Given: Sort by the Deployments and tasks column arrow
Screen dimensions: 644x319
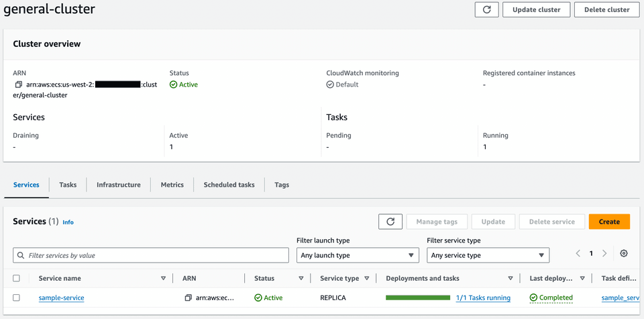Looking at the screenshot, I should pyautogui.click(x=511, y=278).
